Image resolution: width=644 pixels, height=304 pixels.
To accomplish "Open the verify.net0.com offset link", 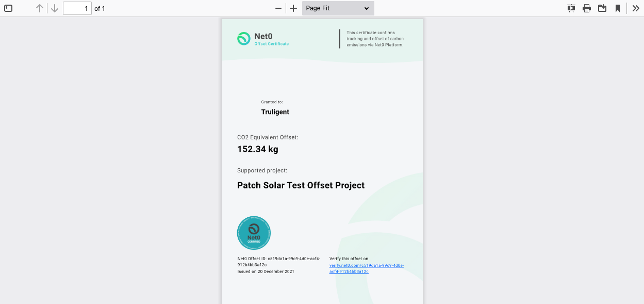I will point(367,268).
